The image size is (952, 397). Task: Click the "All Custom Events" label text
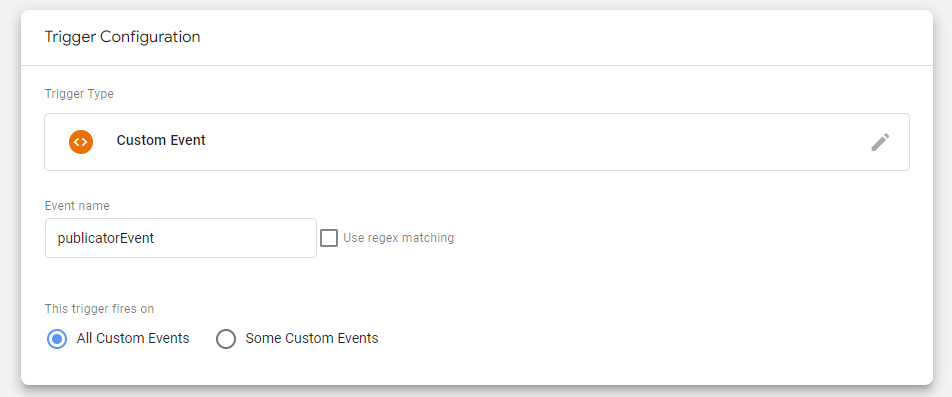pyautogui.click(x=133, y=338)
